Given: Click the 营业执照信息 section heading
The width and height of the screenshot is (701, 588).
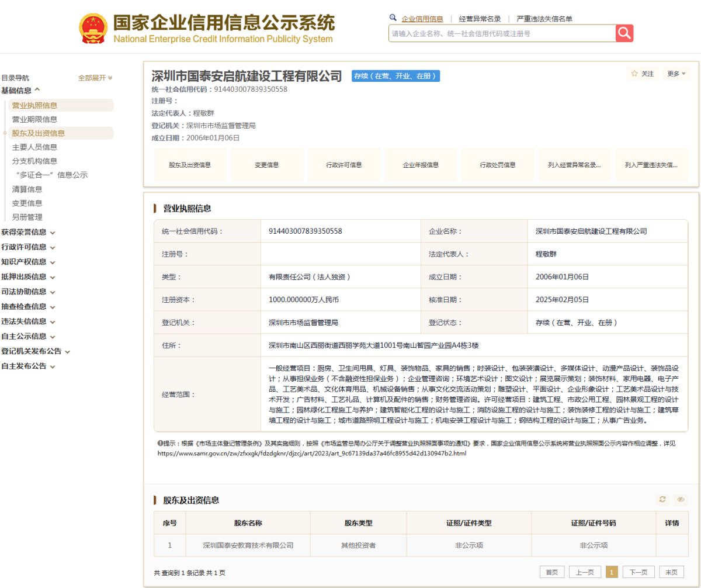Looking at the screenshot, I should [187, 209].
